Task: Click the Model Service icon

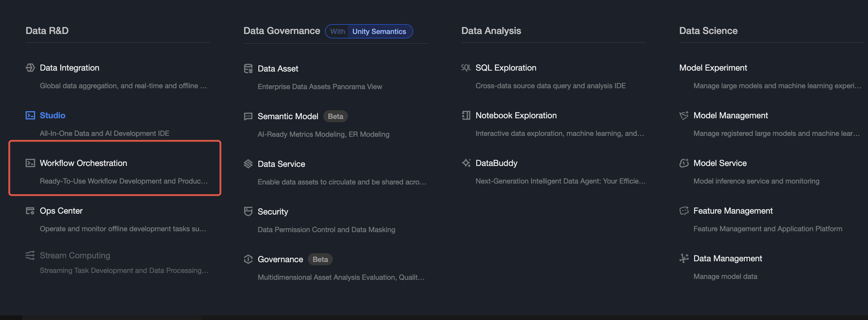Action: coord(684,163)
